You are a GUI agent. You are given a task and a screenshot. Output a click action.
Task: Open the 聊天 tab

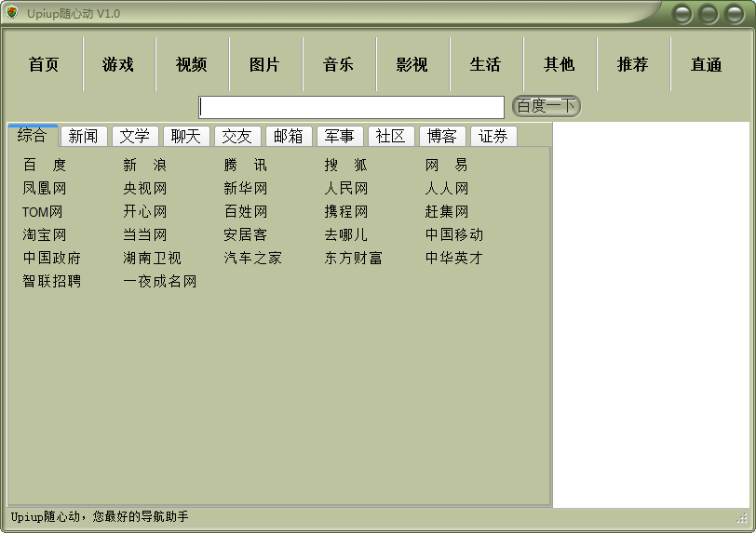pyautogui.click(x=185, y=136)
